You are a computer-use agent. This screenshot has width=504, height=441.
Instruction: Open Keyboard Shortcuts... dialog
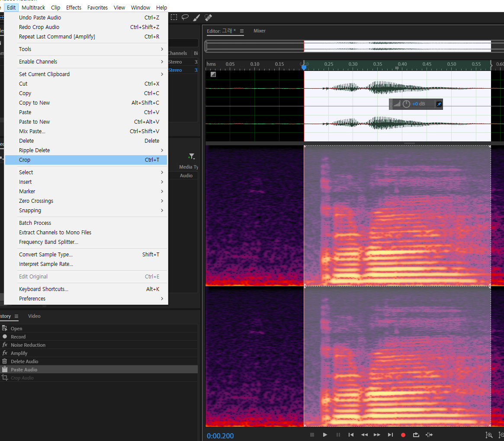coord(86,289)
